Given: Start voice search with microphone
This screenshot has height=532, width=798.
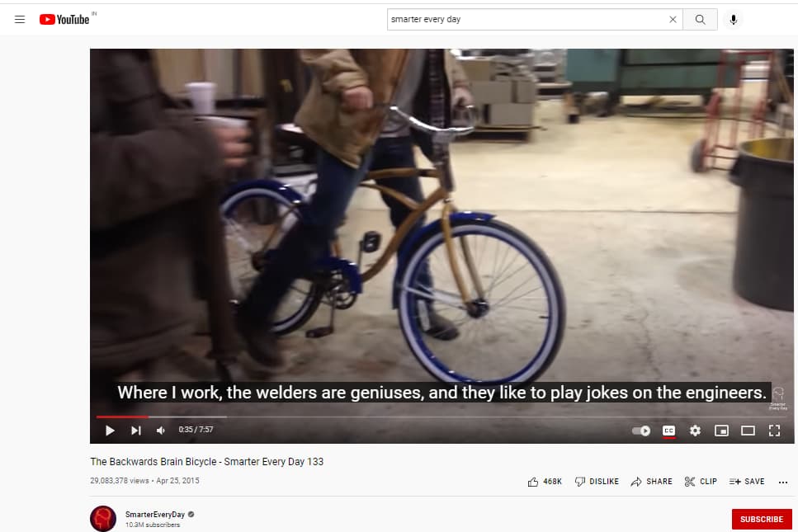Looking at the screenshot, I should point(733,19).
